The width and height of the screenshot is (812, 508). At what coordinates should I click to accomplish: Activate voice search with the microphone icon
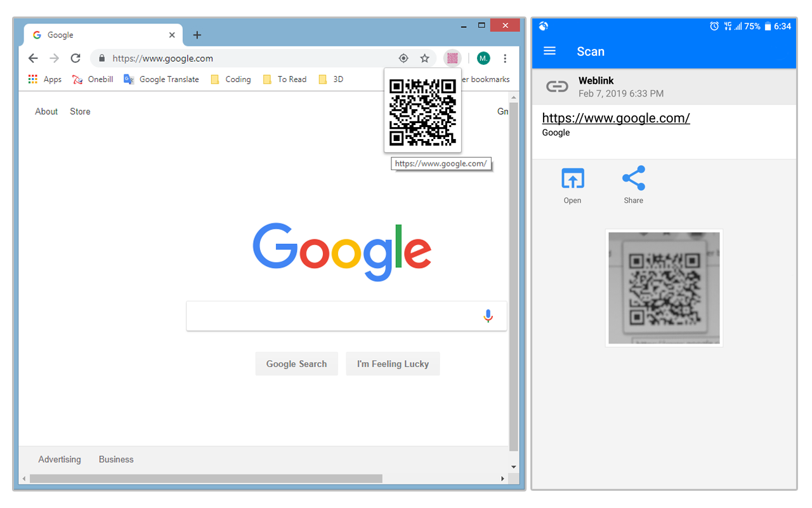point(488,316)
